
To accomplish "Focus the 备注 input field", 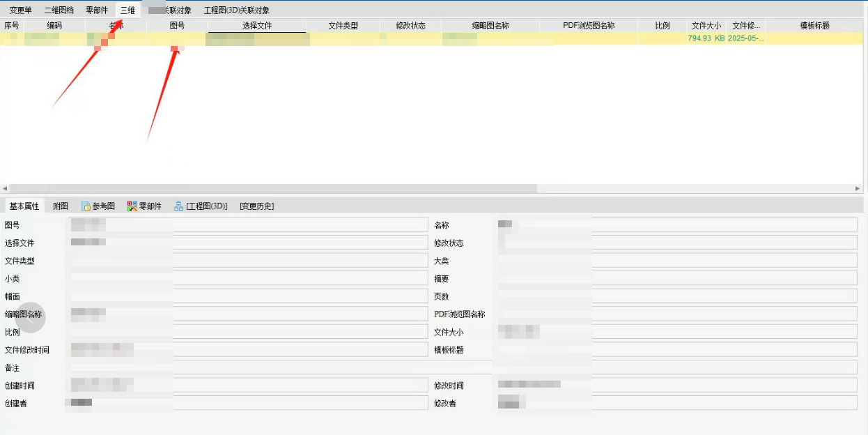I will [461, 367].
